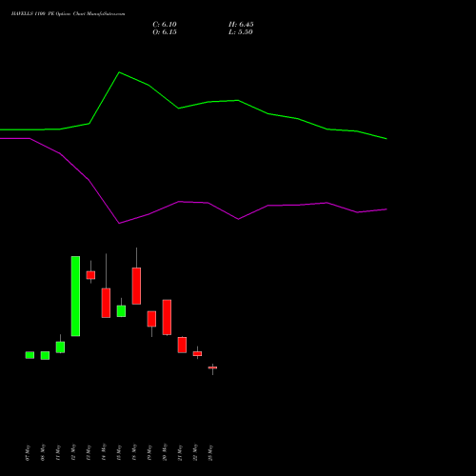Select the 08 May date label
476x476 pixels.
pyautogui.click(x=43, y=453)
